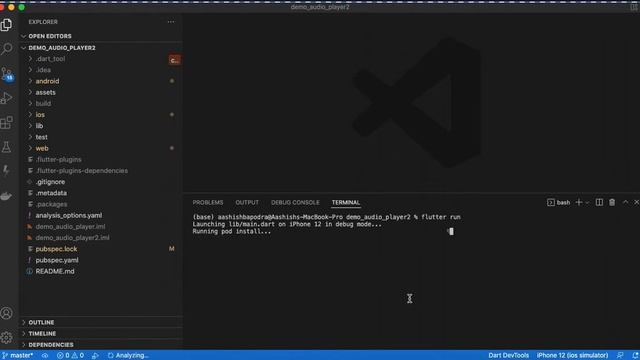Open the .flutter-plugins-dependencies file

point(101,171)
